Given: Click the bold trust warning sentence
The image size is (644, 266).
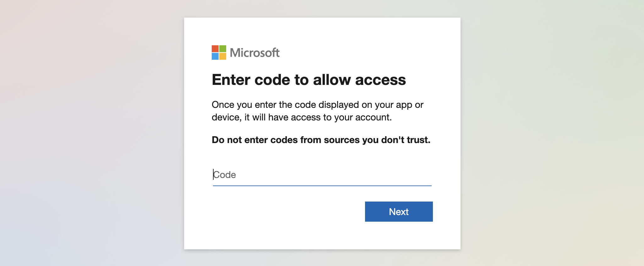Looking at the screenshot, I should 321,140.
